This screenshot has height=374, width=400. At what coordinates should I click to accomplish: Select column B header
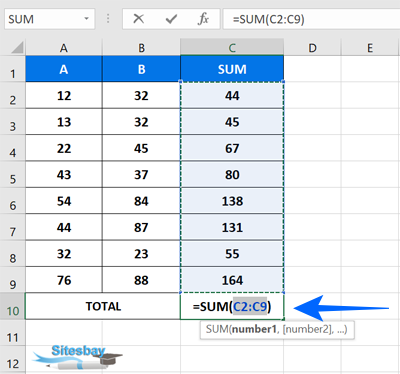[141, 48]
